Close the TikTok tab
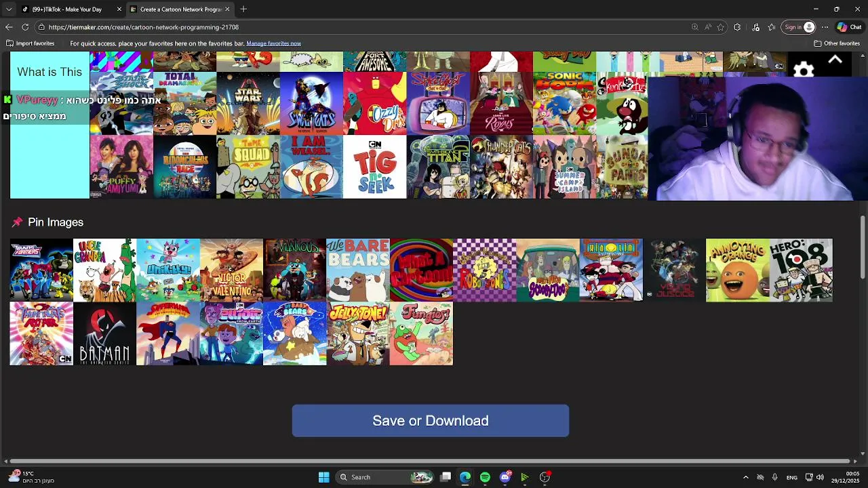Screen dimensions: 868x488 coord(119,9)
